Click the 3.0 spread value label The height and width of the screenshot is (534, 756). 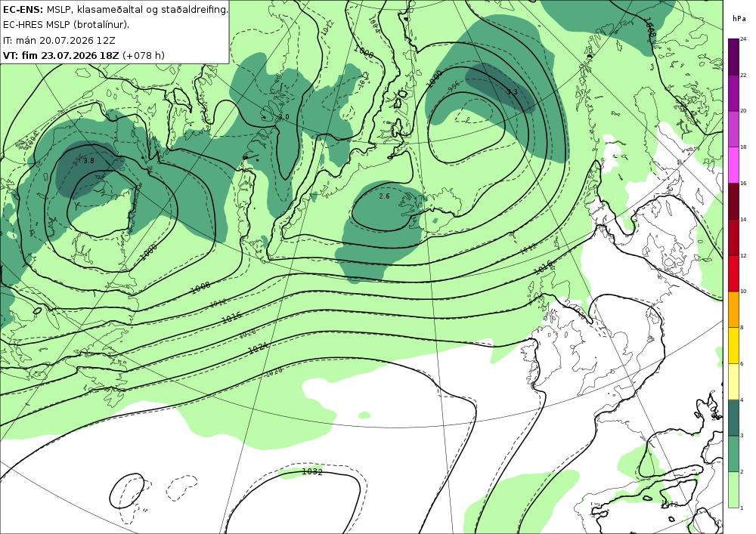point(284,117)
